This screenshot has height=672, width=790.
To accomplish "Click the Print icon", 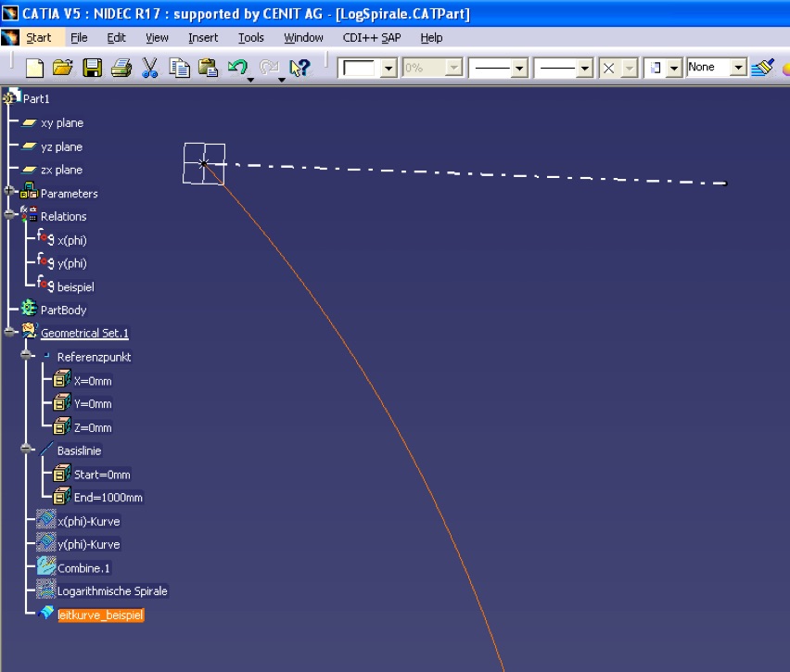I will (121, 68).
